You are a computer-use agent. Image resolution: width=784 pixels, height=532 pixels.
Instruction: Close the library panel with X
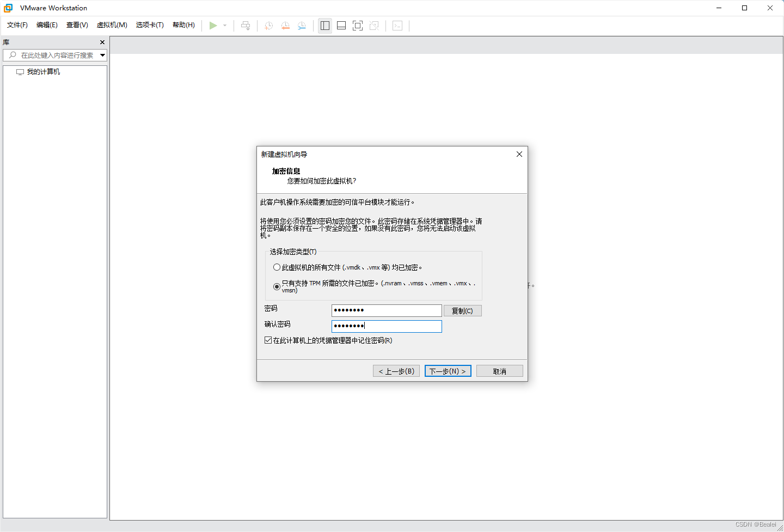click(102, 42)
